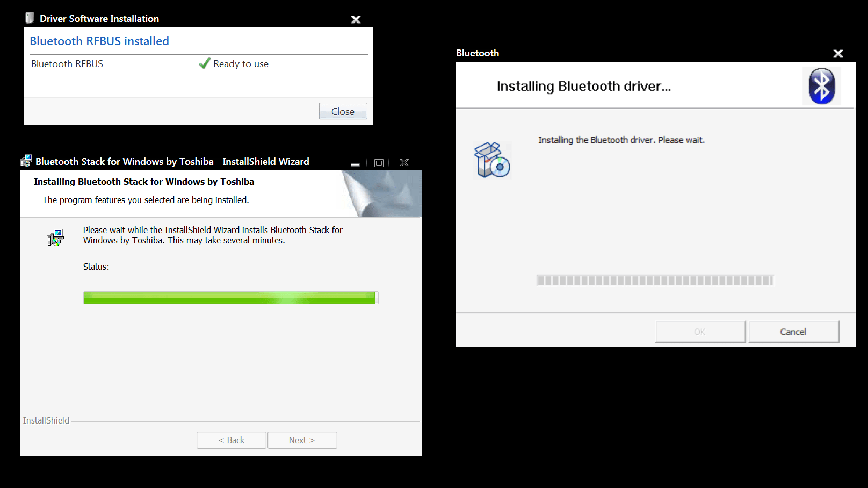Close the Driver Software Installation window
Image resolution: width=868 pixels, height=488 pixels.
point(356,19)
